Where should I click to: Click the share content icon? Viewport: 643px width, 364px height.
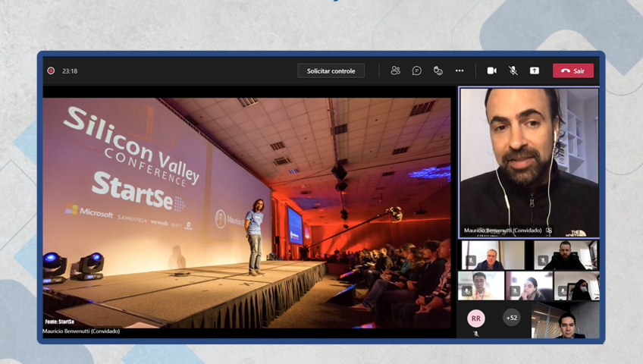point(535,71)
